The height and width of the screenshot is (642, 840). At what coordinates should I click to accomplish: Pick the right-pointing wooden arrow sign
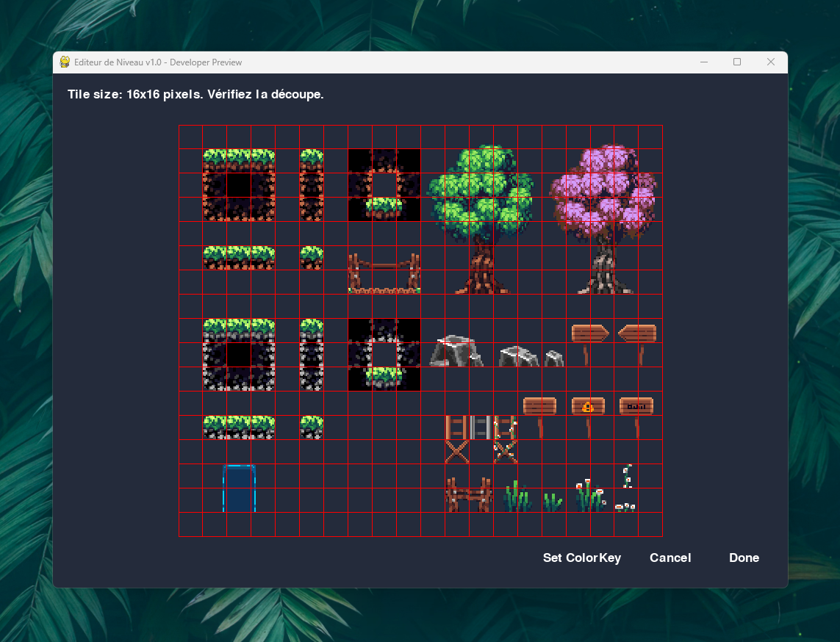(590, 345)
